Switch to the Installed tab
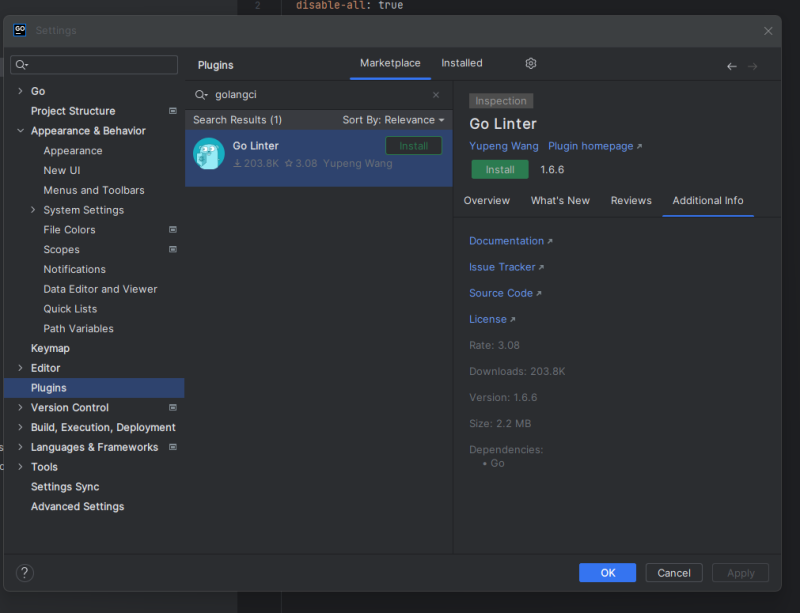Screen dimensions: 800x613 (462, 63)
